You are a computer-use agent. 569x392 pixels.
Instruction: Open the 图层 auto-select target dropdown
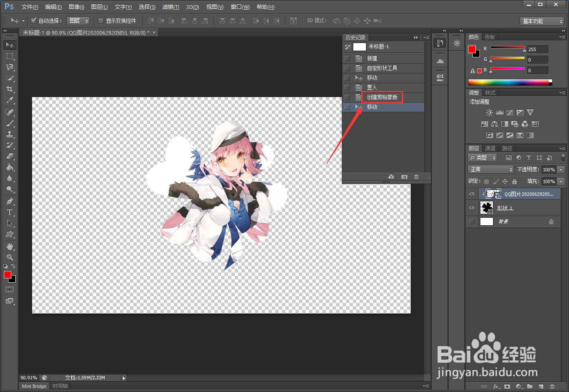coord(78,21)
